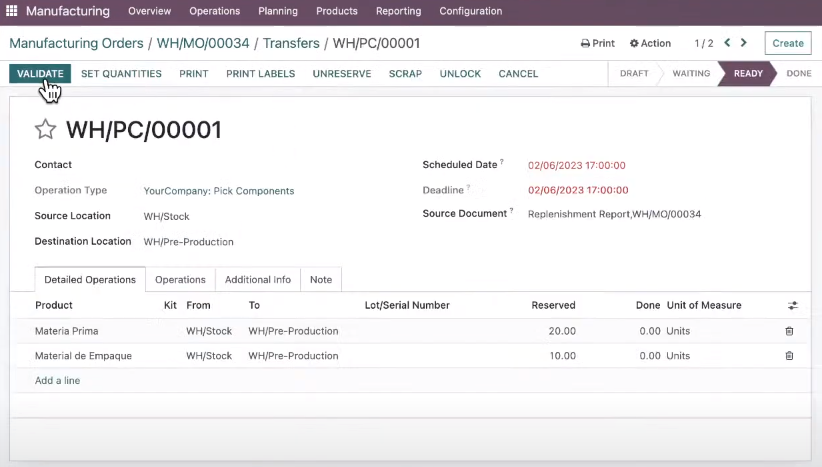The height and width of the screenshot is (467, 822).
Task: Click the WH/Stock source location value
Action: pyautogui.click(x=166, y=216)
